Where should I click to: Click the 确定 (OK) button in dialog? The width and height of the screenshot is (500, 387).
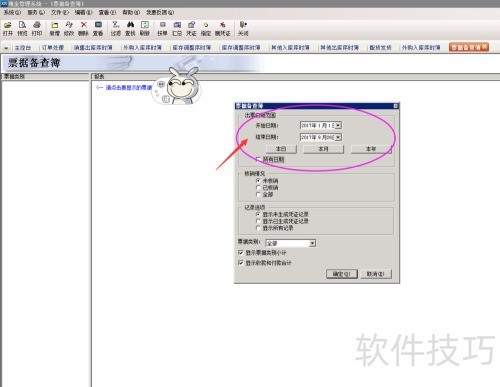pos(342,274)
